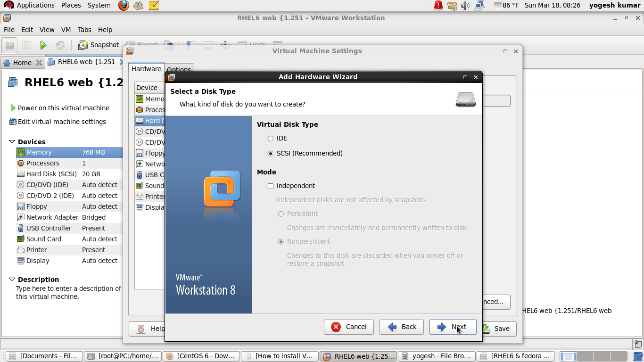
Task: Open the yellow notes launcher icon
Action: tap(153, 5)
